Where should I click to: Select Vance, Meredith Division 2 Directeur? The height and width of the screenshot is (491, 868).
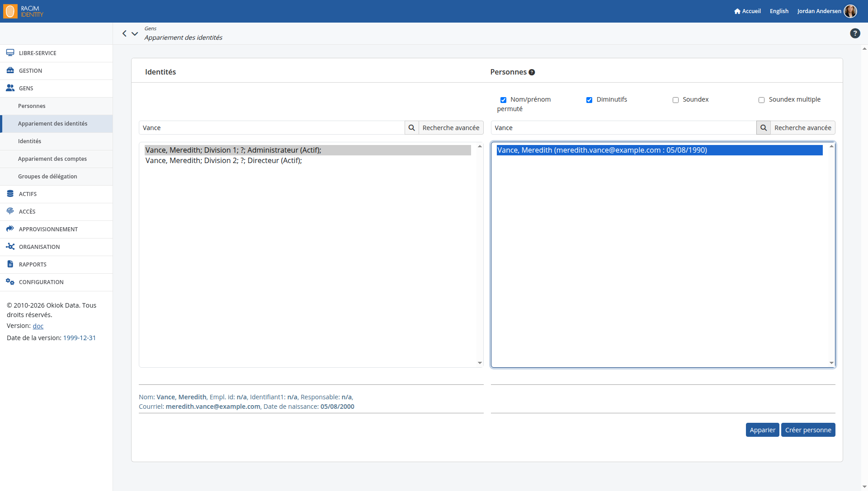[307, 161]
